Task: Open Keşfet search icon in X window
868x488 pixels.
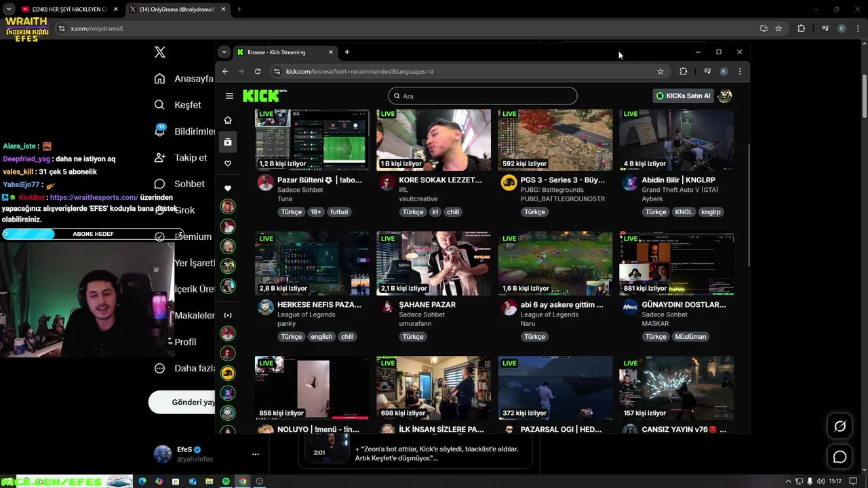Action: coord(159,105)
